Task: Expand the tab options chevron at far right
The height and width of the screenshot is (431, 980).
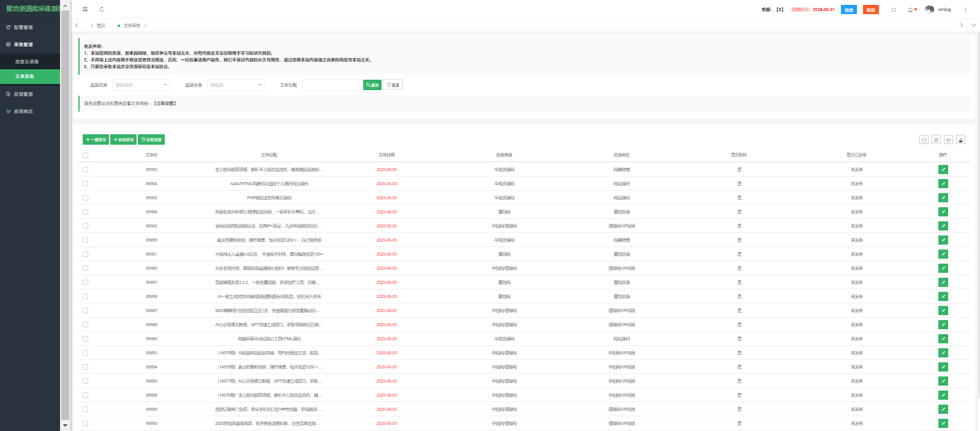Action: 973,25
